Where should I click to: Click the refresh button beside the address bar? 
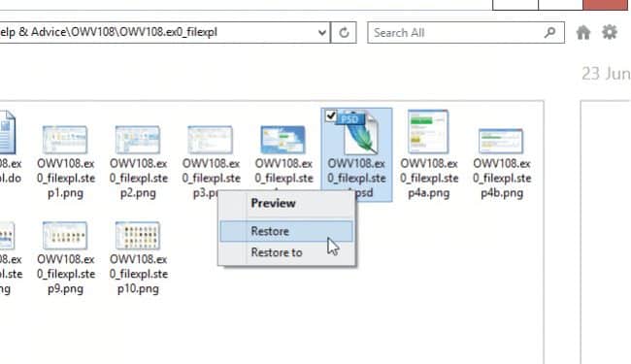(x=344, y=33)
